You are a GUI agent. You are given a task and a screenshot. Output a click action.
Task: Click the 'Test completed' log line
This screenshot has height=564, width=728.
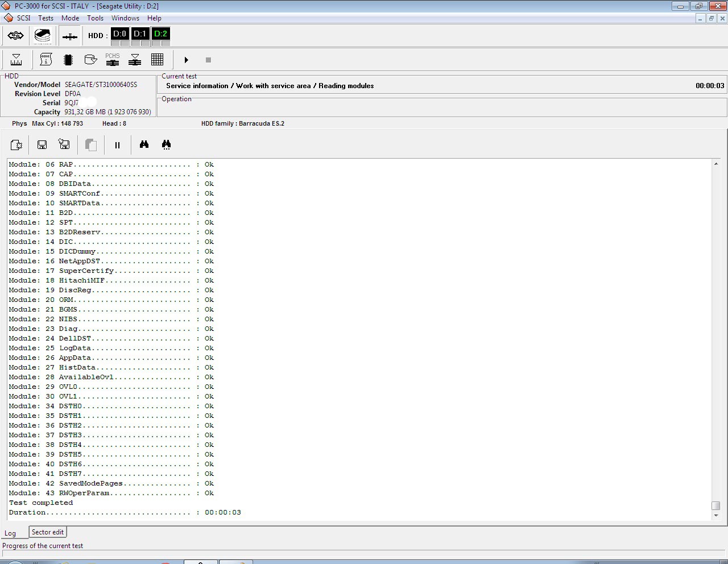click(41, 503)
